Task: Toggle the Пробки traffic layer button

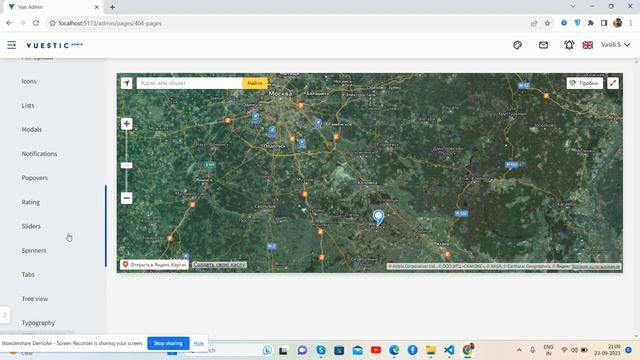Action: pyautogui.click(x=584, y=83)
